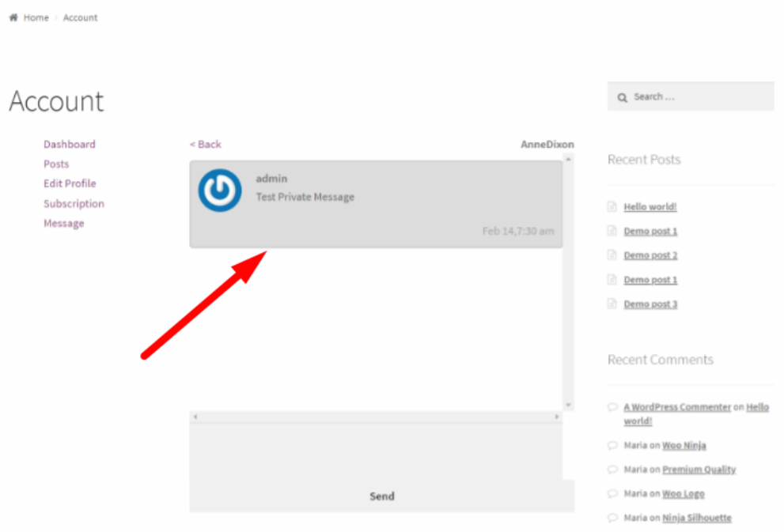Click the Recent Comments heading

pyautogui.click(x=660, y=360)
